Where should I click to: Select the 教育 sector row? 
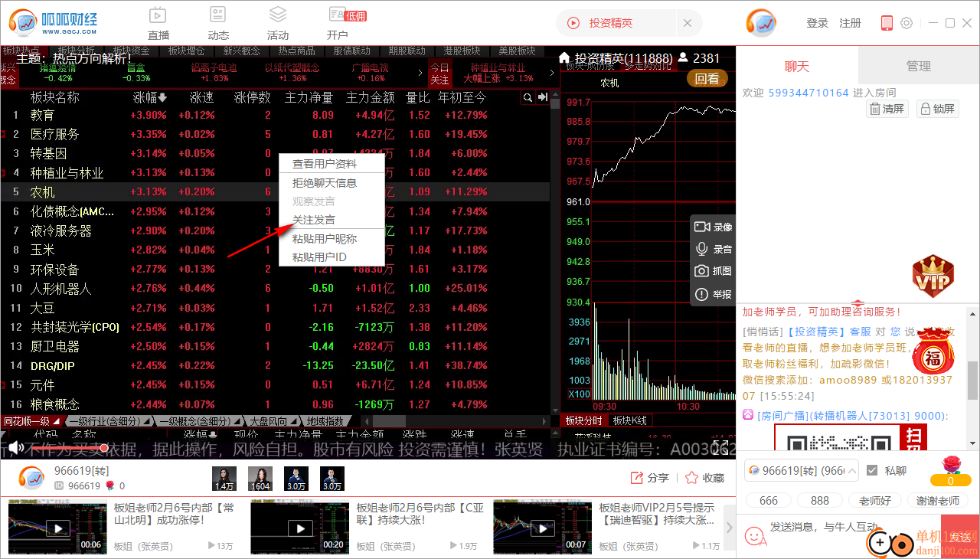(x=275, y=115)
